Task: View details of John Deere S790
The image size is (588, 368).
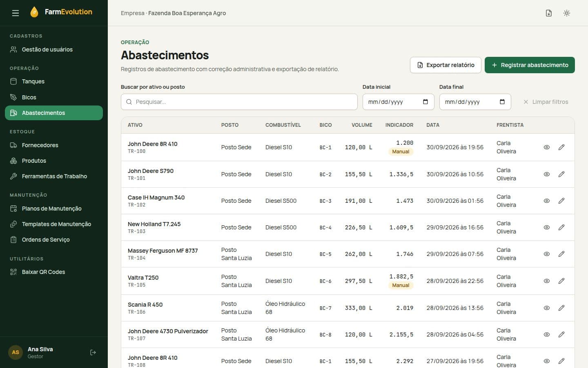Action: click(x=547, y=174)
